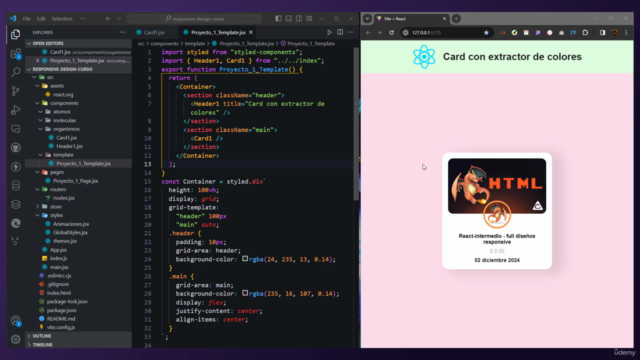Open Accounts icon at bottom of activity bar

click(x=16, y=321)
